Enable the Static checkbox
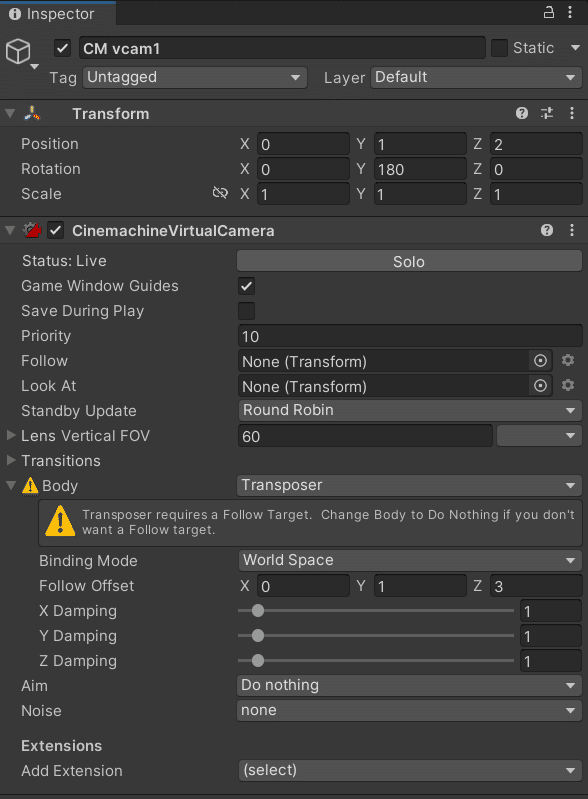 [x=499, y=48]
